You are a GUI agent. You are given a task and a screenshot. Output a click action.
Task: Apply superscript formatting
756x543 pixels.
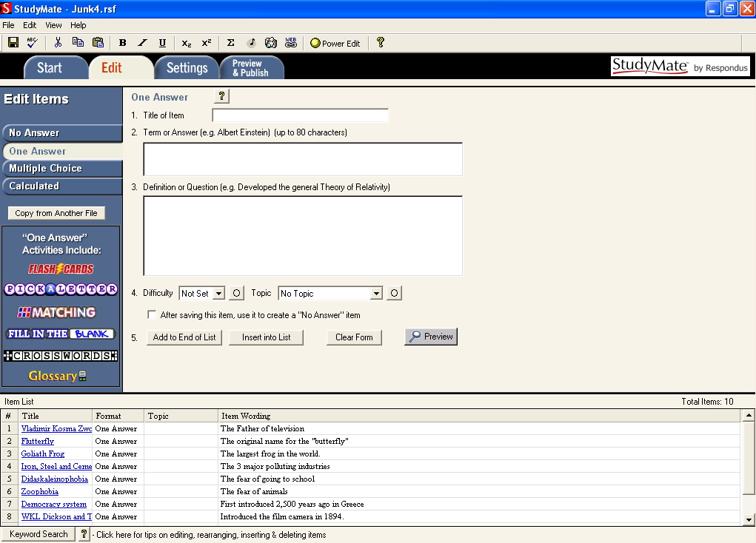click(207, 43)
